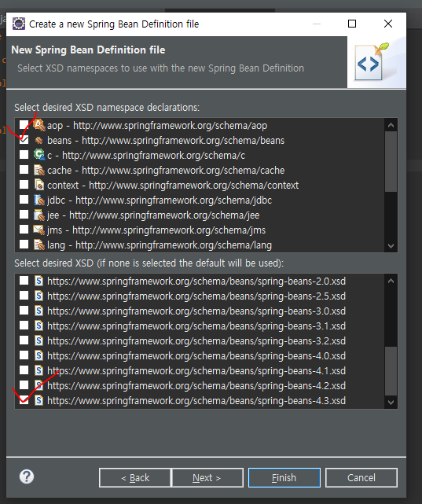Click Finish to create the file
Screen dimensions: 422x504
[x=284, y=477]
